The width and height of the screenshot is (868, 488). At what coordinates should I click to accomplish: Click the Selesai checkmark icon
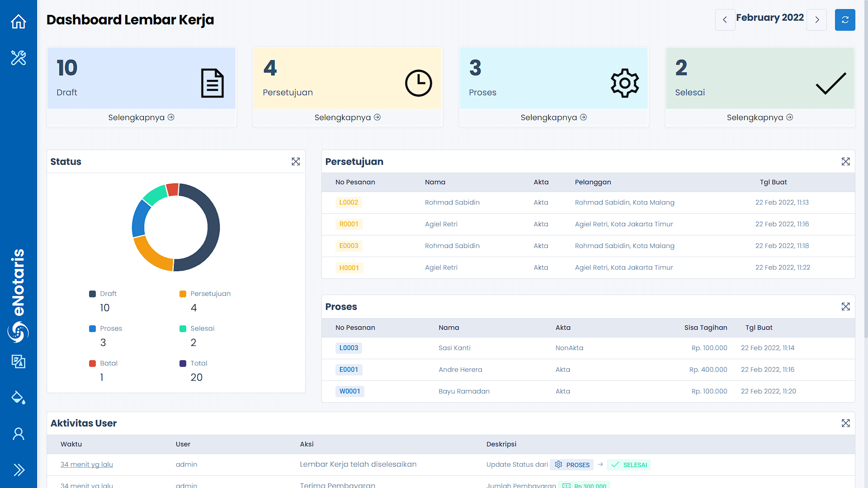coord(831,83)
